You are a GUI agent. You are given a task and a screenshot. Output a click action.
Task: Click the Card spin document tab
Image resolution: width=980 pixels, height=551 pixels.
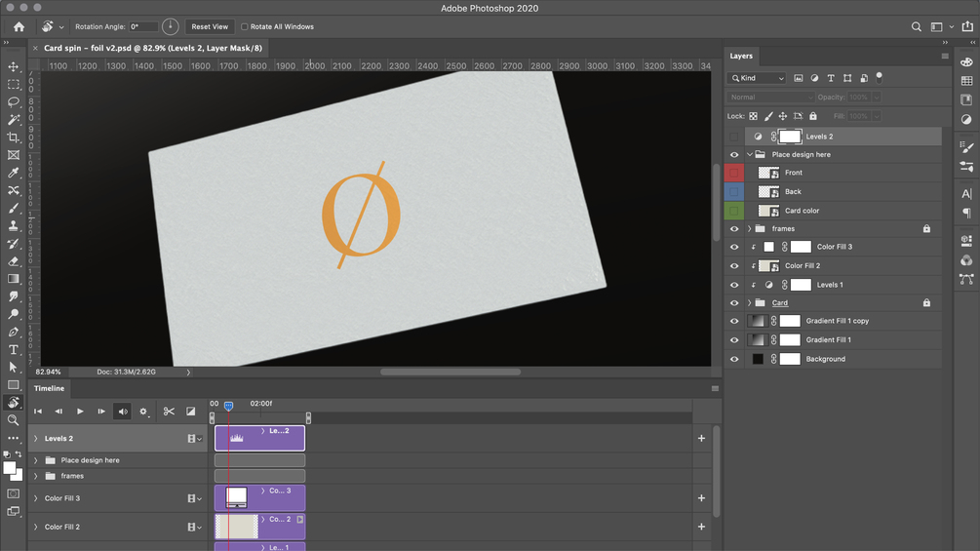(153, 48)
